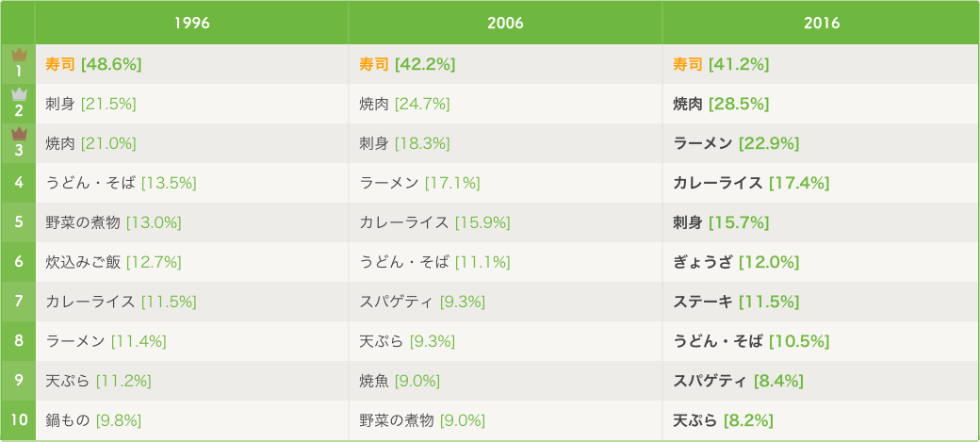Click 炊込みご飯 [12.7%] entry

(113, 262)
